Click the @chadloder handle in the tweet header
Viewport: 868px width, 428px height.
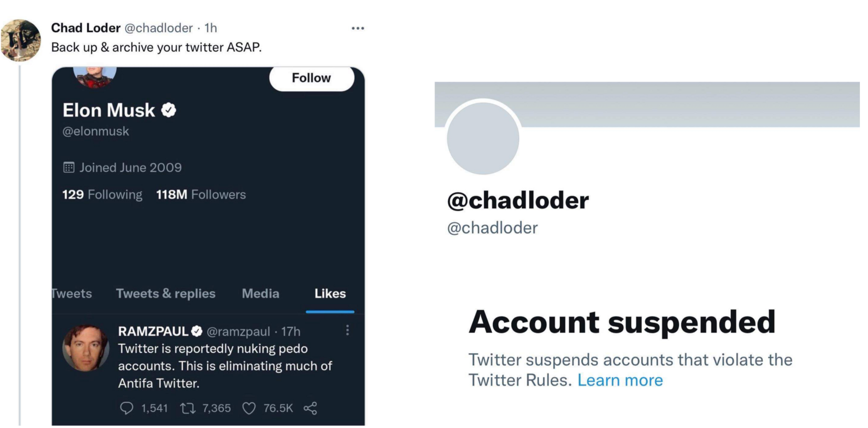tap(158, 28)
